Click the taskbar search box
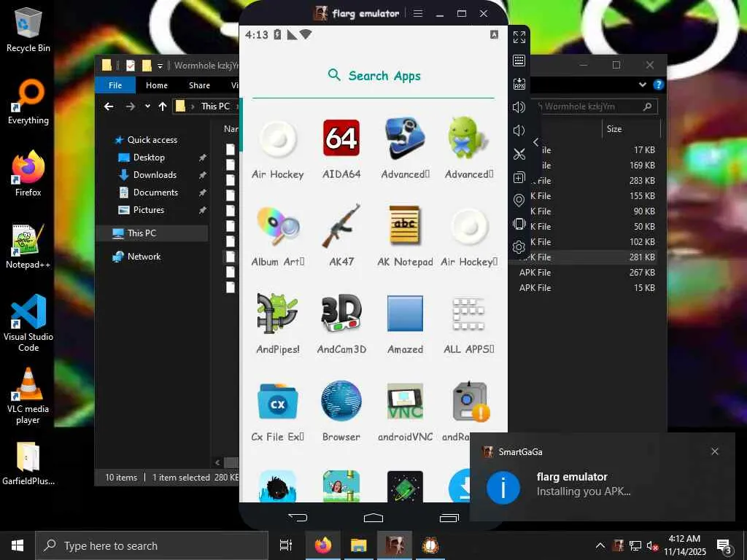The width and height of the screenshot is (747, 560). pyautogui.click(x=152, y=545)
